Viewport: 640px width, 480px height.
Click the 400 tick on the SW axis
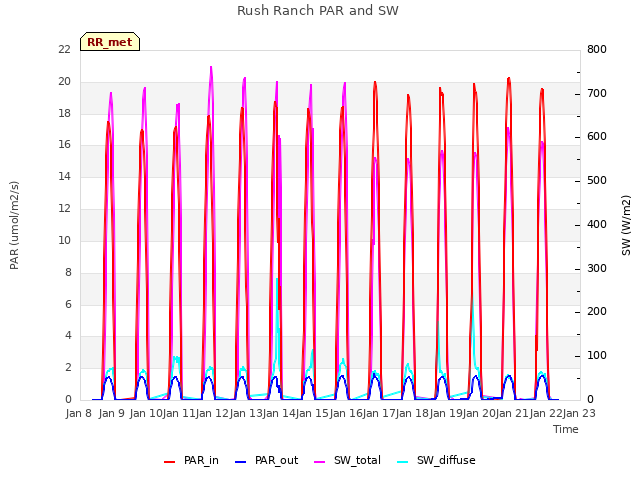(x=596, y=224)
